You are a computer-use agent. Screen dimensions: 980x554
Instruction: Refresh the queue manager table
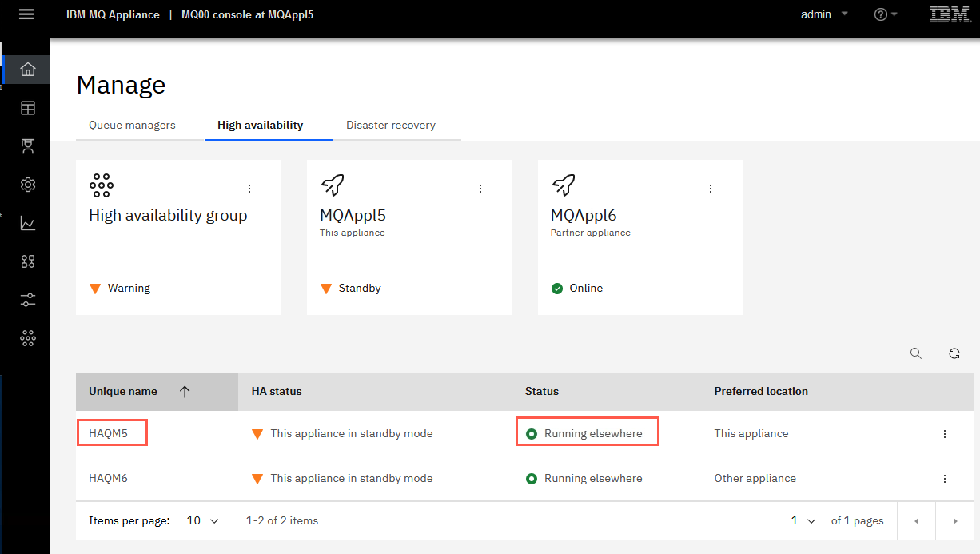954,353
